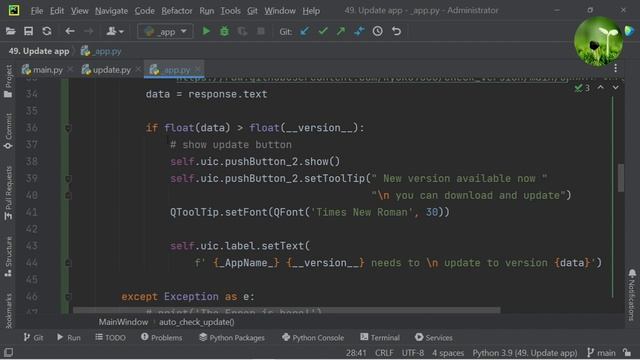This screenshot has width=640, height=360.
Task: Collapse except block on line 46
Action: pos(68,297)
